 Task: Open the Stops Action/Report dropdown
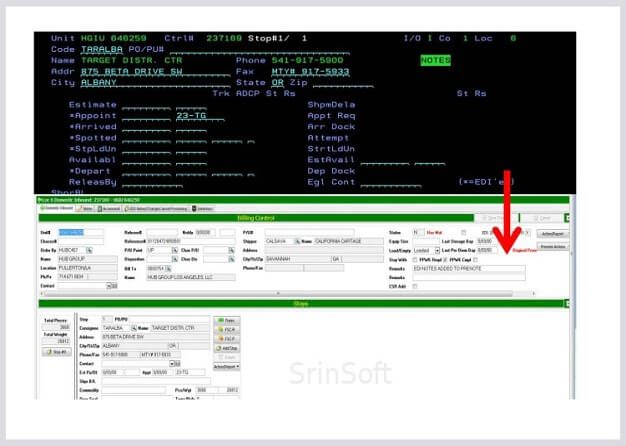[226, 367]
